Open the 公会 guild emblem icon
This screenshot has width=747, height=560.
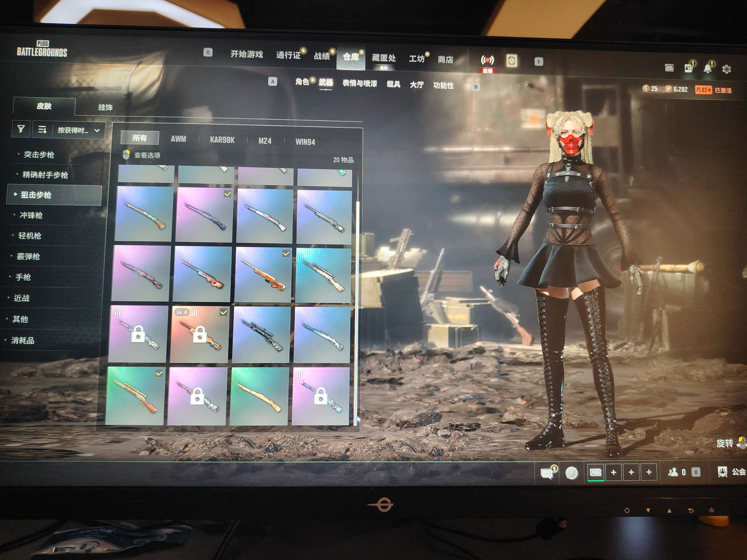click(723, 472)
